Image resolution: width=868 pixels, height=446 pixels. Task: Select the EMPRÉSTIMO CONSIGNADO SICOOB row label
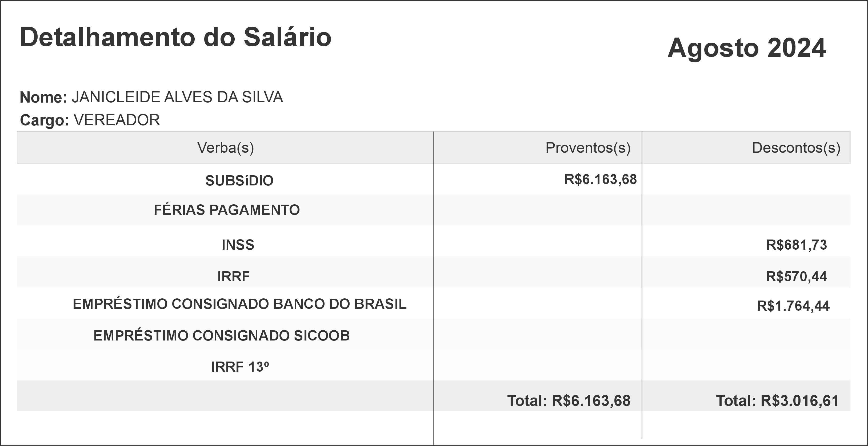(x=221, y=336)
